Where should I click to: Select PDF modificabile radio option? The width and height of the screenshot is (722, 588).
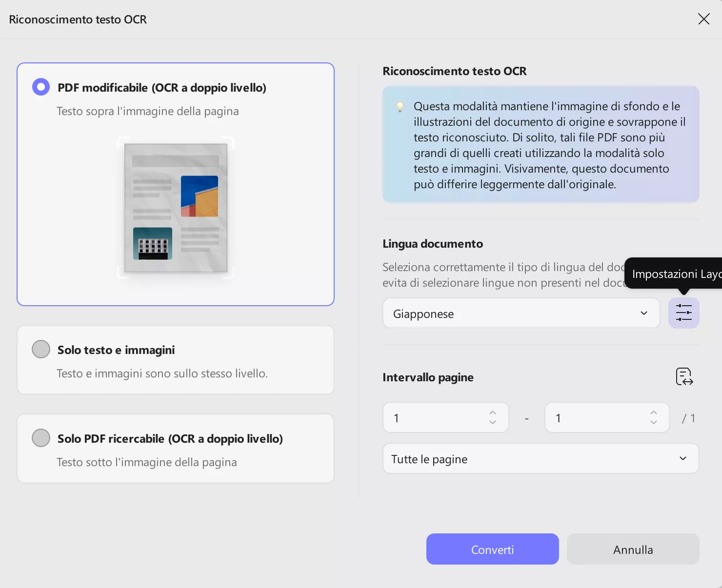[41, 87]
